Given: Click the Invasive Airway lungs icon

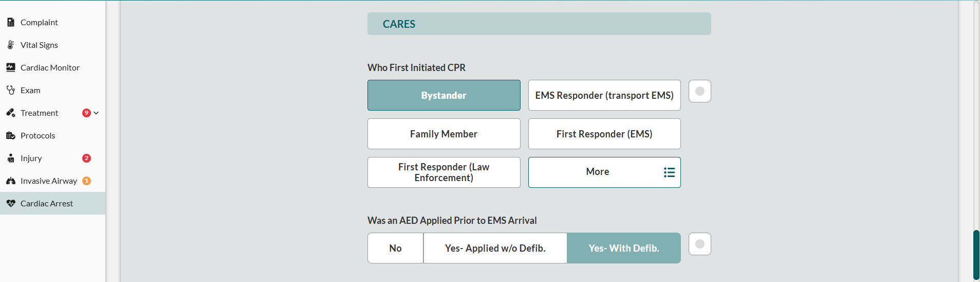Looking at the screenshot, I should tap(11, 181).
